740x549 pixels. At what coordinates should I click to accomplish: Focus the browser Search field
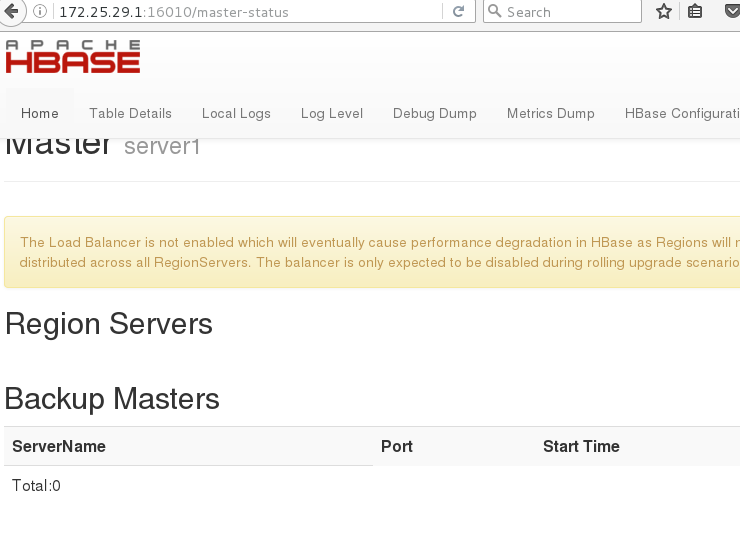(562, 11)
